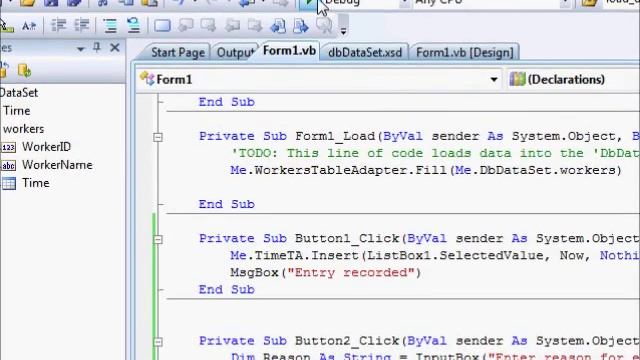
Task: Switch to the Start Page tab
Action: click(x=178, y=53)
